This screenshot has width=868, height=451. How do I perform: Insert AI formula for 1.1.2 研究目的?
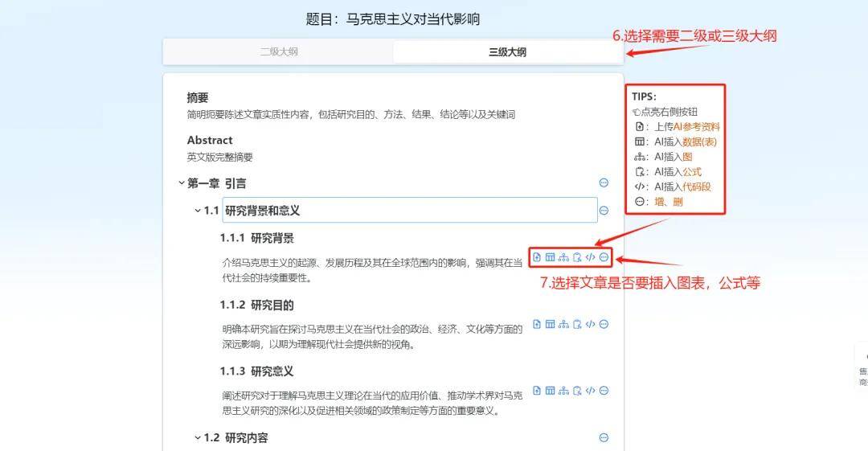[x=577, y=324]
